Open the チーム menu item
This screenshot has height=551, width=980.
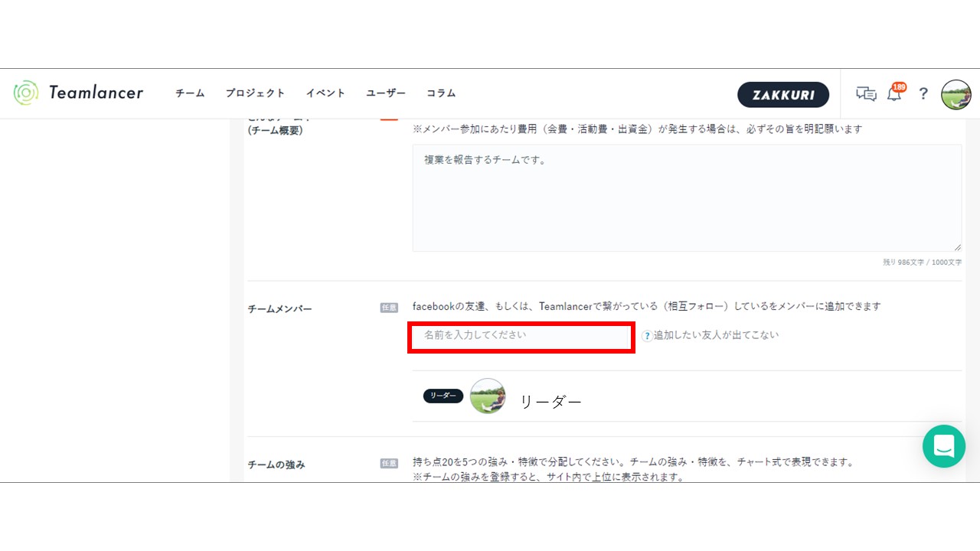(190, 93)
